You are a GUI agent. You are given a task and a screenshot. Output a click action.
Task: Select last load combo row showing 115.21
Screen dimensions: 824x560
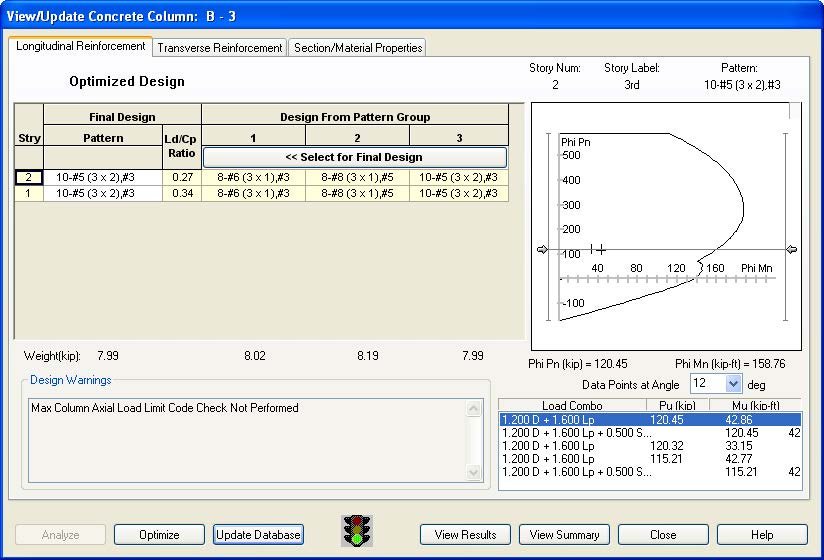[650, 472]
